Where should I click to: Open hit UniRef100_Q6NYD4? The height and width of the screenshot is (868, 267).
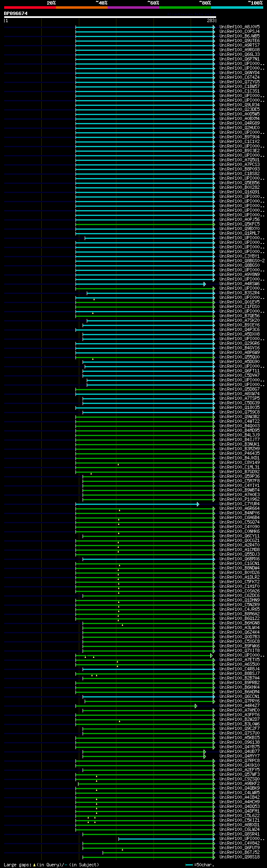point(239,73)
